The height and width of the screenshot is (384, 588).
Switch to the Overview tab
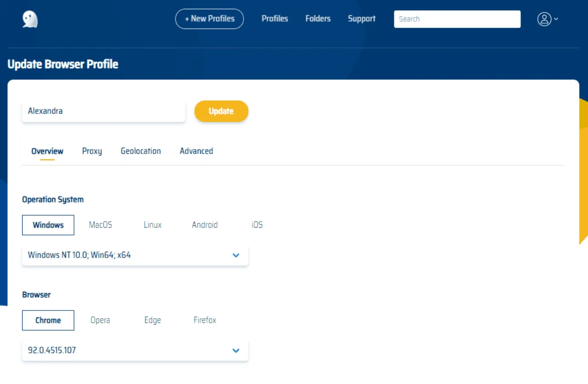[47, 151]
